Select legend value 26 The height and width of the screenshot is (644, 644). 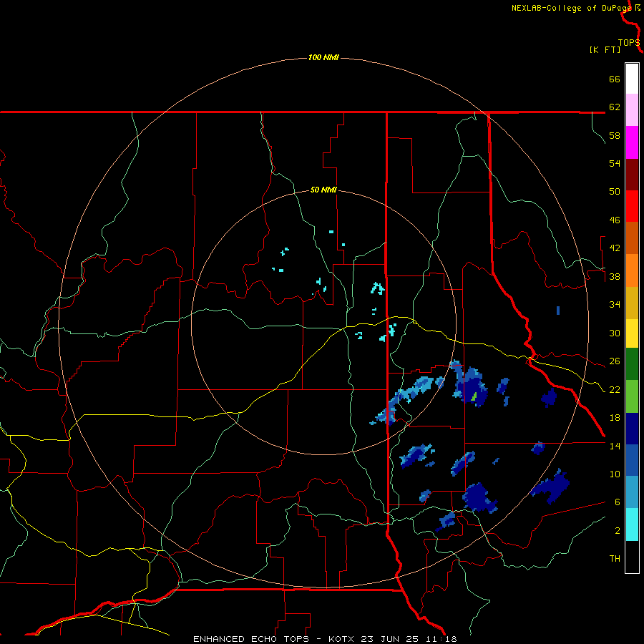coord(615,361)
